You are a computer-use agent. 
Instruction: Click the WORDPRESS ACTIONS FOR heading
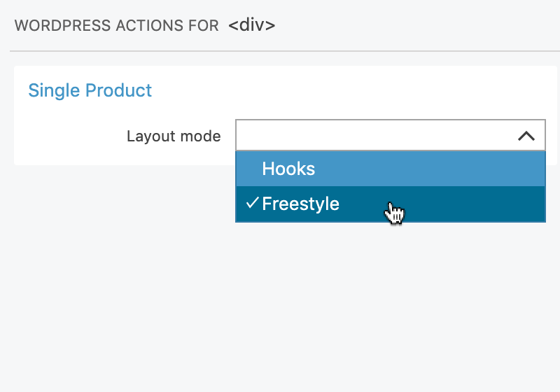click(x=116, y=26)
